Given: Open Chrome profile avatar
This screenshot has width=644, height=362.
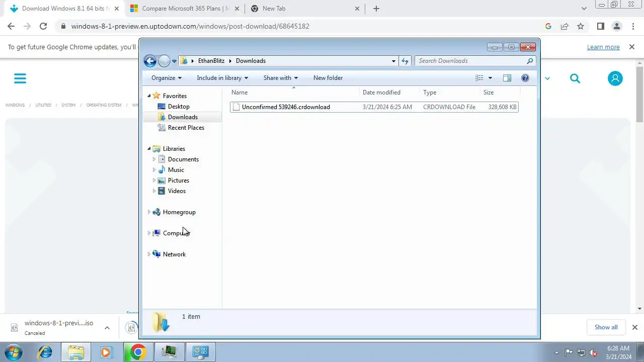Looking at the screenshot, I should pos(616,26).
